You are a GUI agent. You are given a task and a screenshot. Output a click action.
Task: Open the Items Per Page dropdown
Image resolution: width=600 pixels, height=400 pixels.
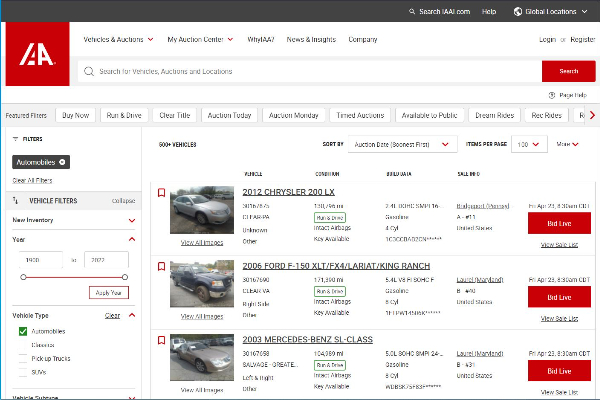pos(529,144)
